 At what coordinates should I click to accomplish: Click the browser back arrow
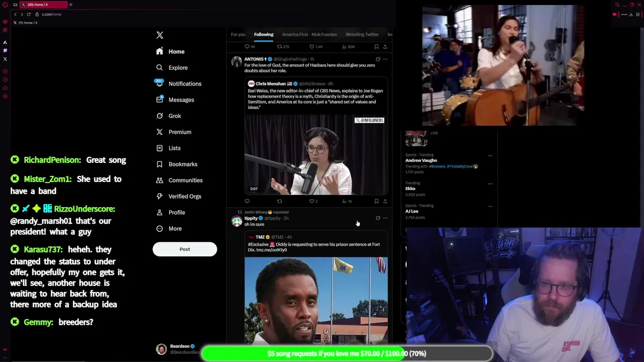pos(15,14)
